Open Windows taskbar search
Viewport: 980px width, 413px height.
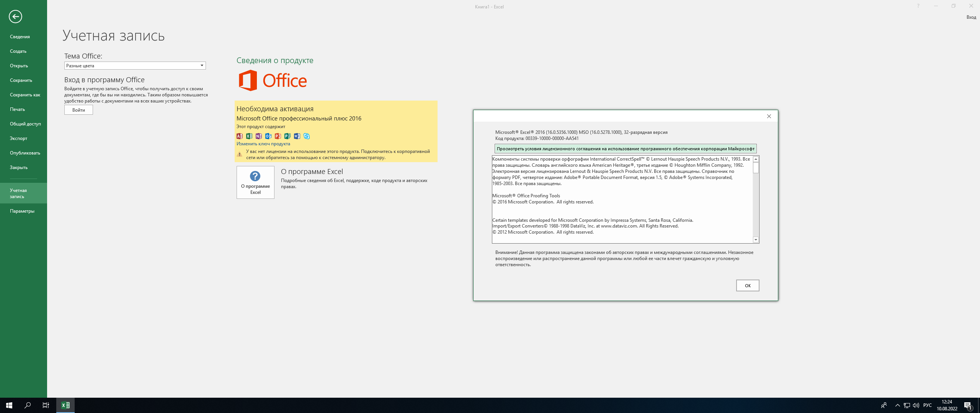[x=28, y=405]
